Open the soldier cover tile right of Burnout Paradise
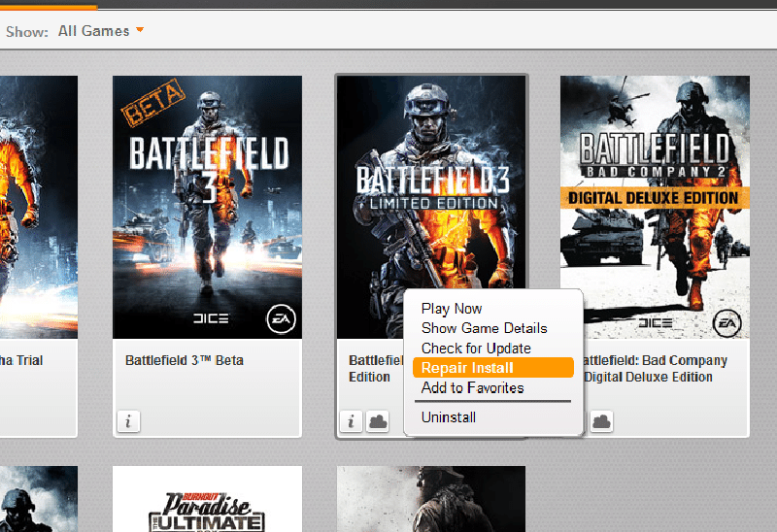 (430, 501)
